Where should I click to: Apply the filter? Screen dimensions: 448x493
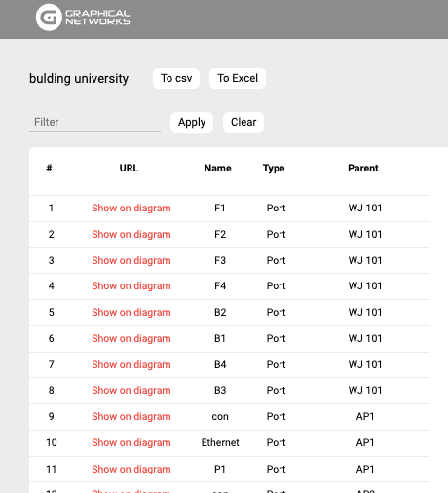click(192, 122)
